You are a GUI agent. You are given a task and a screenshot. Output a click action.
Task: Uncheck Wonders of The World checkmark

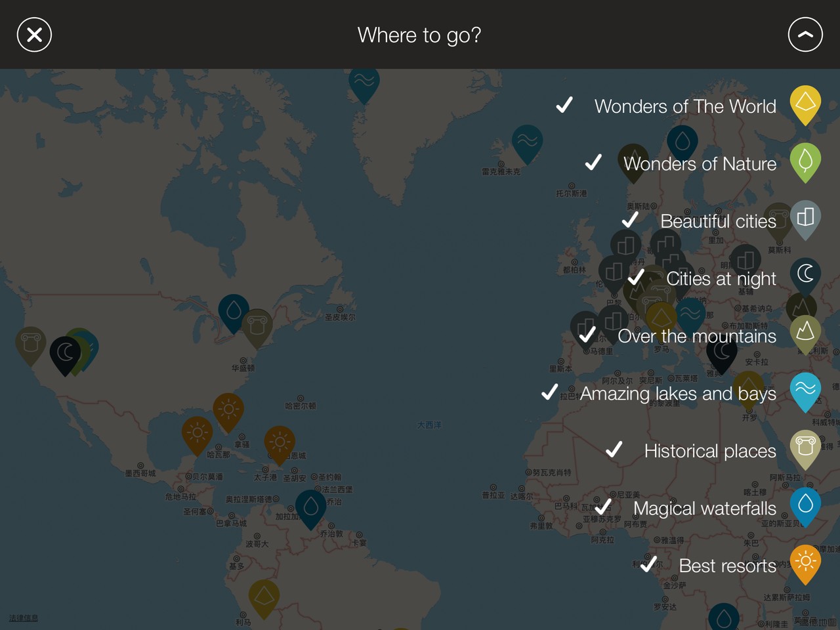[564, 105]
